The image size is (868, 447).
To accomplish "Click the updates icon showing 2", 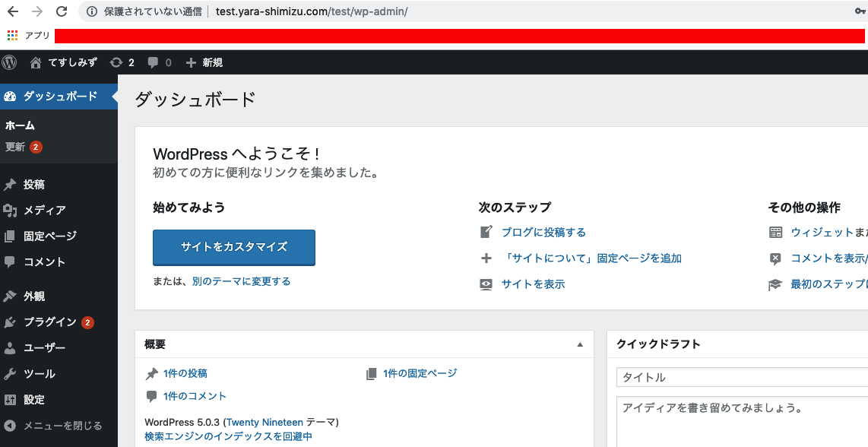I will click(122, 62).
